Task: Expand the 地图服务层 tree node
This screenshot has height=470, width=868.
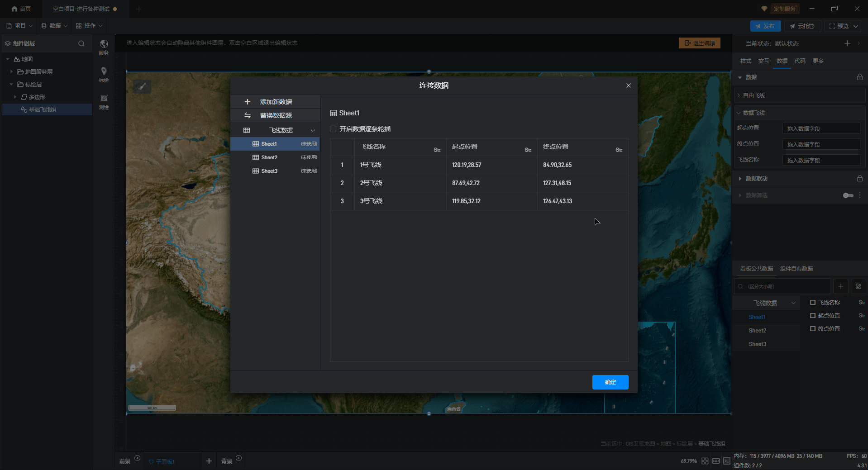Action: click(x=12, y=72)
